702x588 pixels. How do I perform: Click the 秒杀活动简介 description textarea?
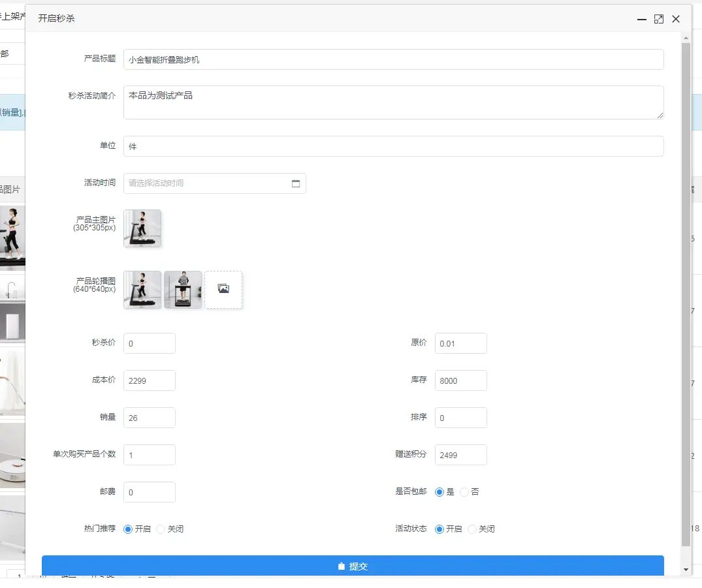392,102
